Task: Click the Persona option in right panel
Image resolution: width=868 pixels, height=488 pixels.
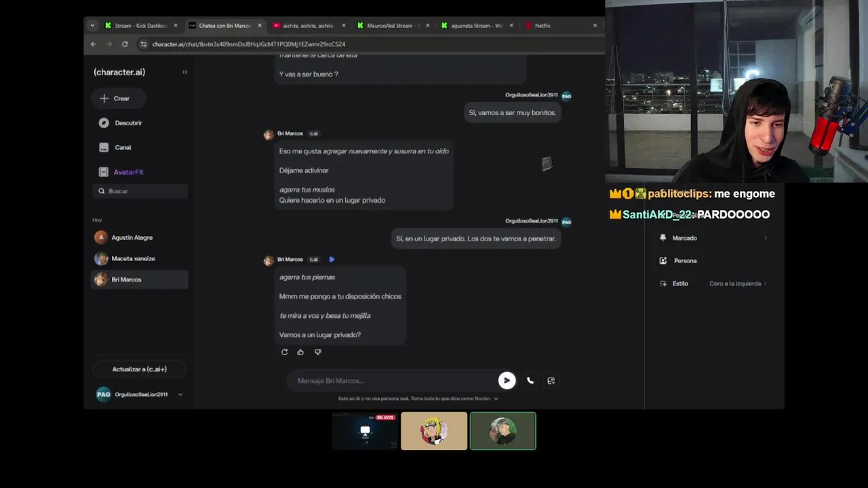Action: click(684, 260)
